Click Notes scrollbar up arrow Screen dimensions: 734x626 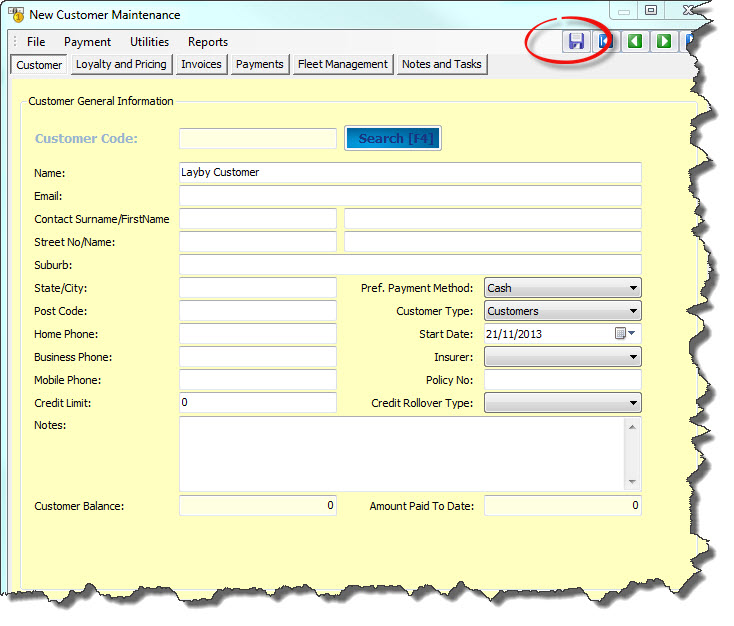tap(632, 427)
